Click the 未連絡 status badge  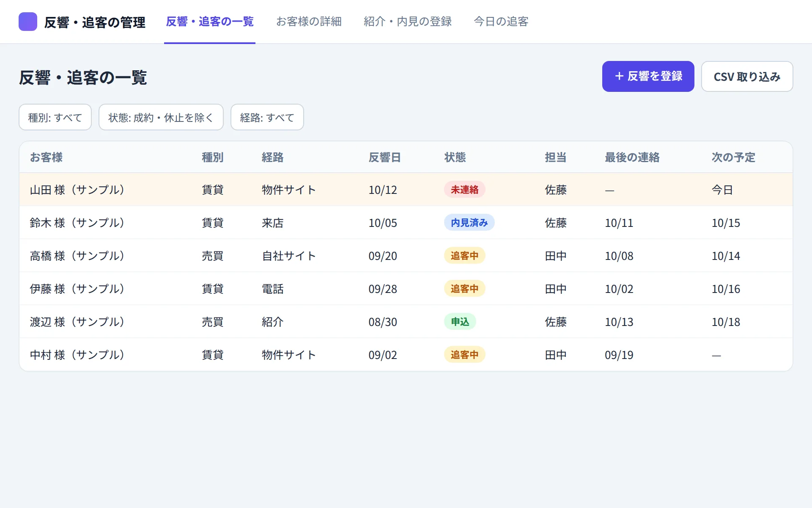[x=464, y=190]
